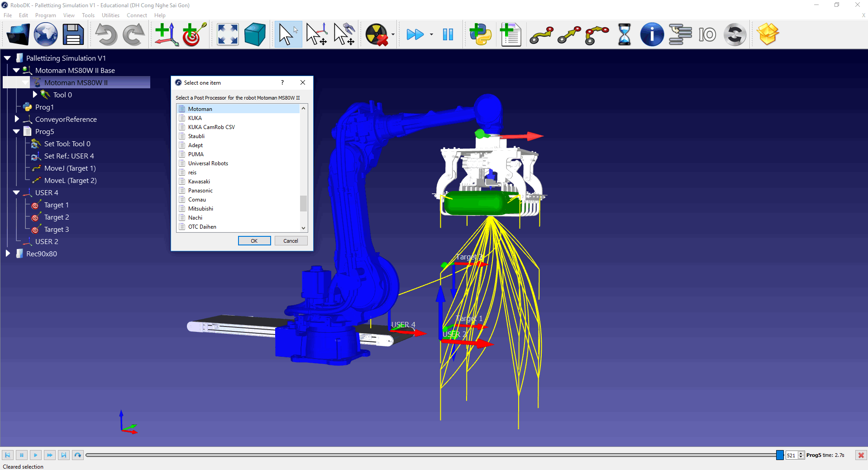
Task: Click the check collisions radiation icon
Action: tap(377, 34)
